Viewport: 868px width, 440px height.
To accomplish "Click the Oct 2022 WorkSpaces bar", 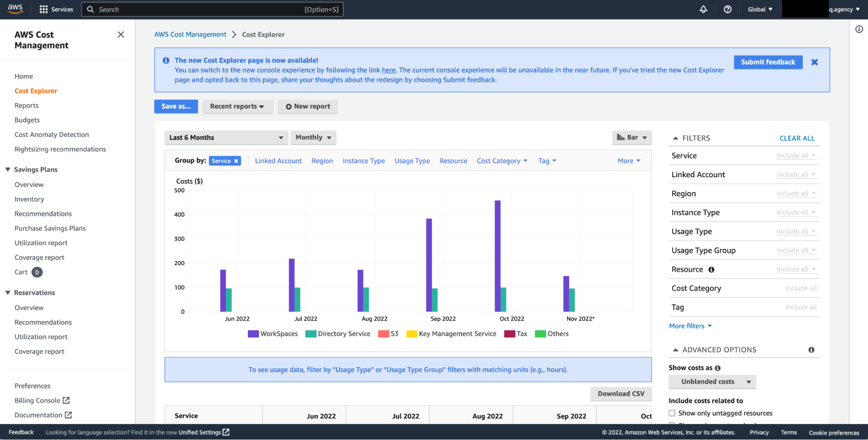I will (x=498, y=256).
